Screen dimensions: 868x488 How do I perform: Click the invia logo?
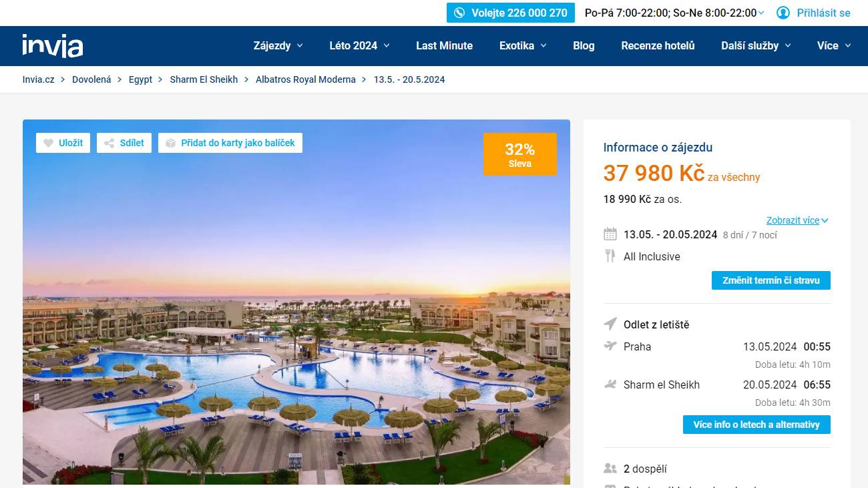[53, 45]
